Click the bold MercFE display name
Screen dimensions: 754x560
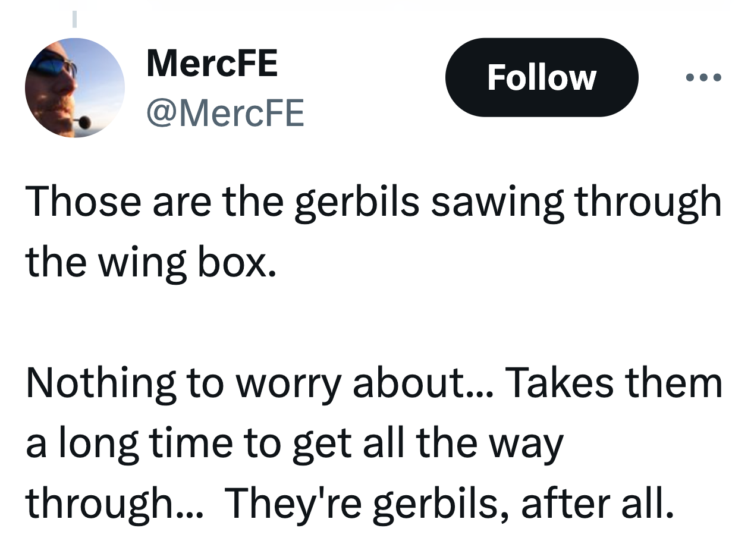212,63
